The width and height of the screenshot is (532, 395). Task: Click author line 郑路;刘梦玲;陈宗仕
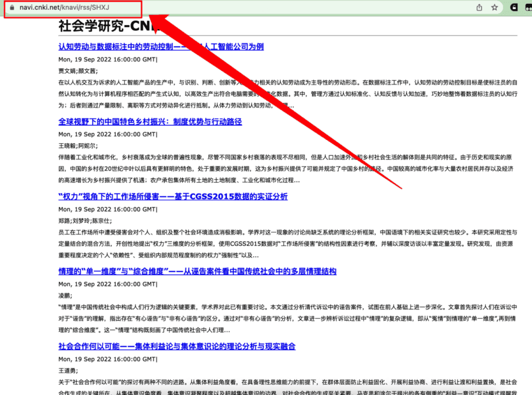coord(85,221)
